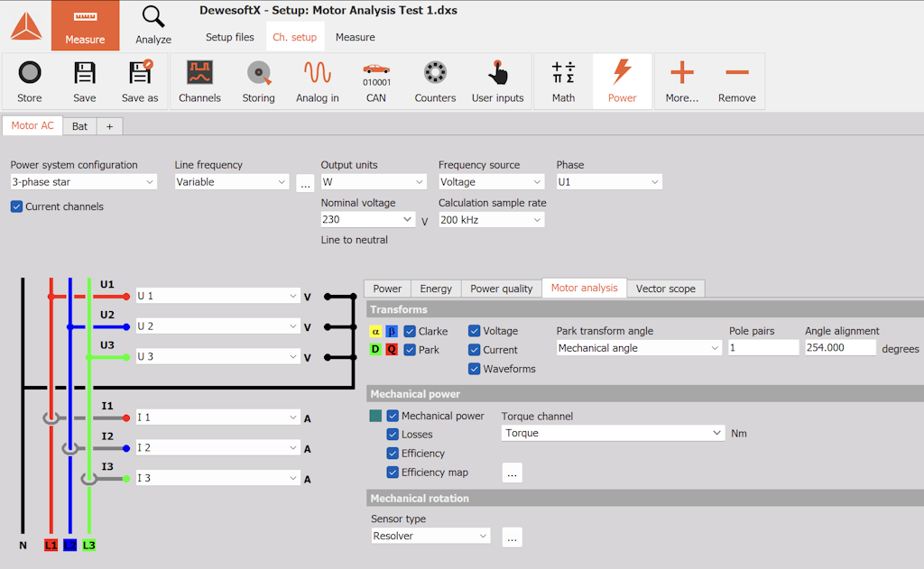This screenshot has width=924, height=569.
Task: Toggle Current checkbox in Transforms
Action: (475, 350)
